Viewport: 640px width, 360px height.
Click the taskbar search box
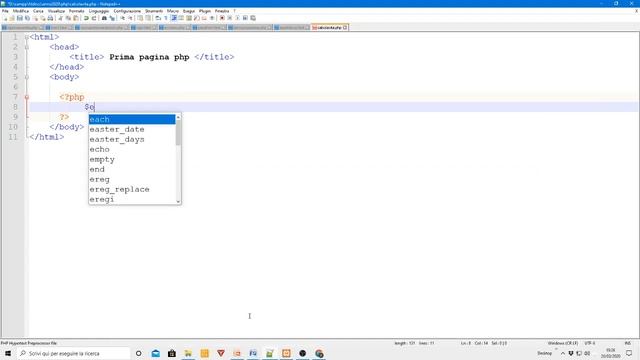coord(73,353)
